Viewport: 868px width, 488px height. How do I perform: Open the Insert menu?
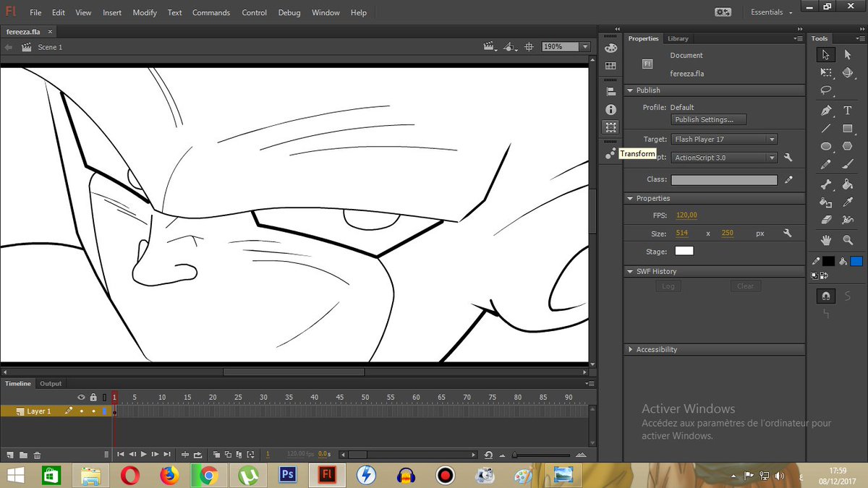pos(112,13)
